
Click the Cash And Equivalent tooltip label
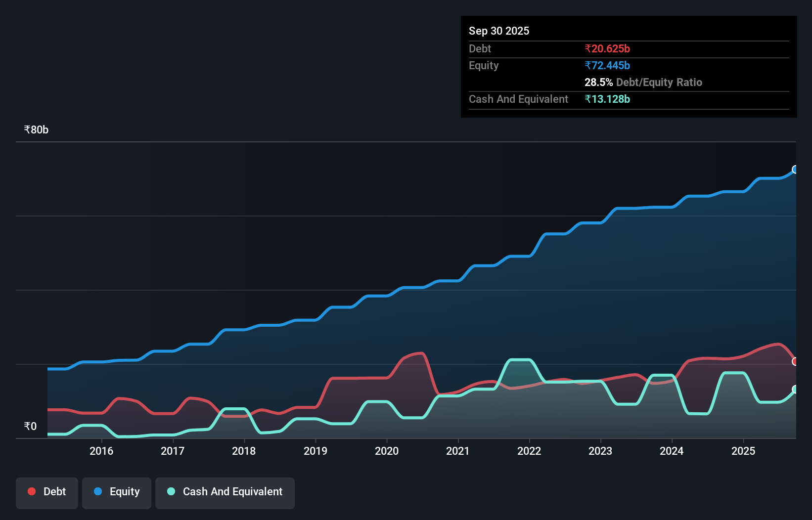click(x=519, y=99)
